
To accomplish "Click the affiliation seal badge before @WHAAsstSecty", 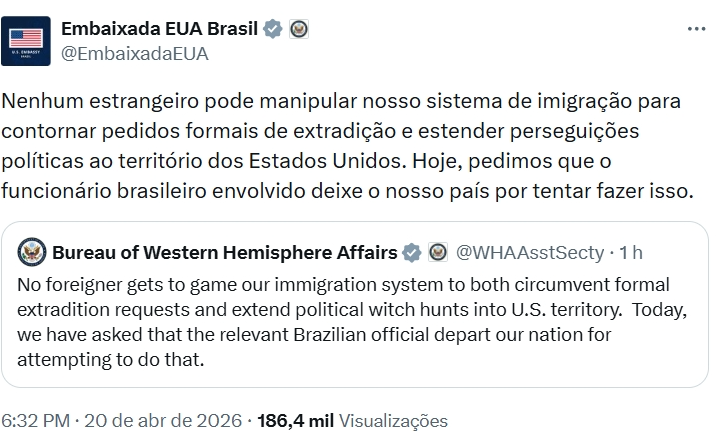I will pyautogui.click(x=437, y=252).
